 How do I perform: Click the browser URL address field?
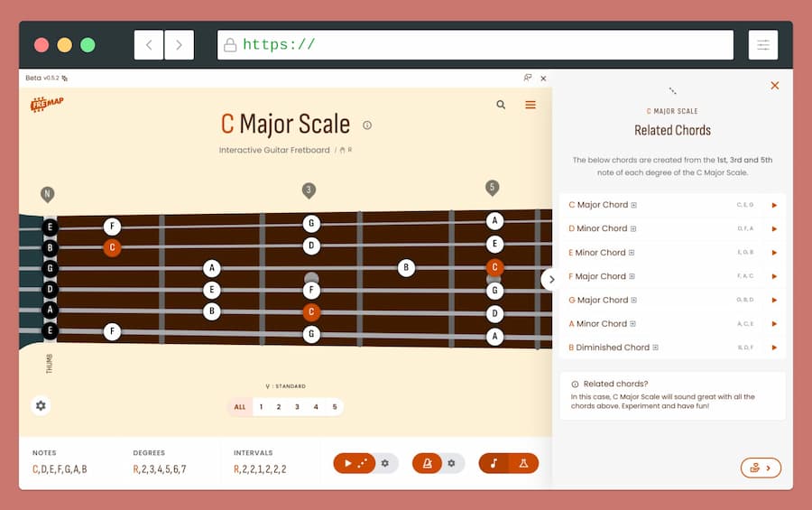pos(475,45)
